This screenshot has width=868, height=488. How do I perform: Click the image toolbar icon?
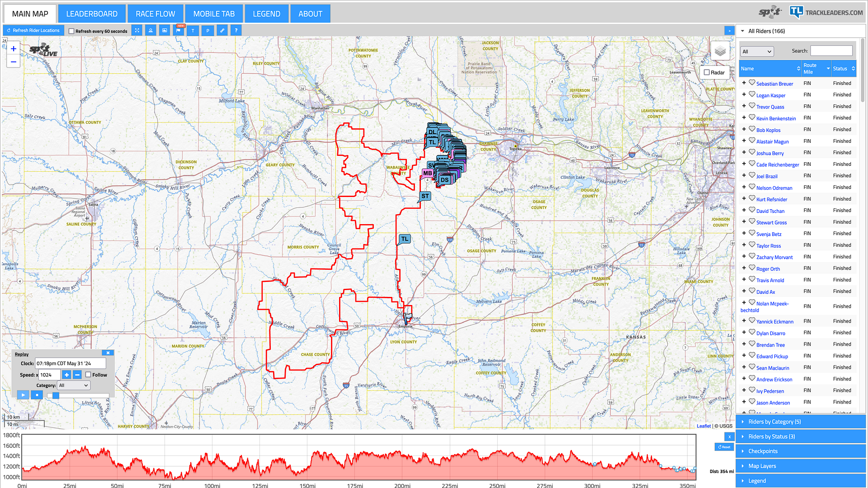pyautogui.click(x=165, y=31)
